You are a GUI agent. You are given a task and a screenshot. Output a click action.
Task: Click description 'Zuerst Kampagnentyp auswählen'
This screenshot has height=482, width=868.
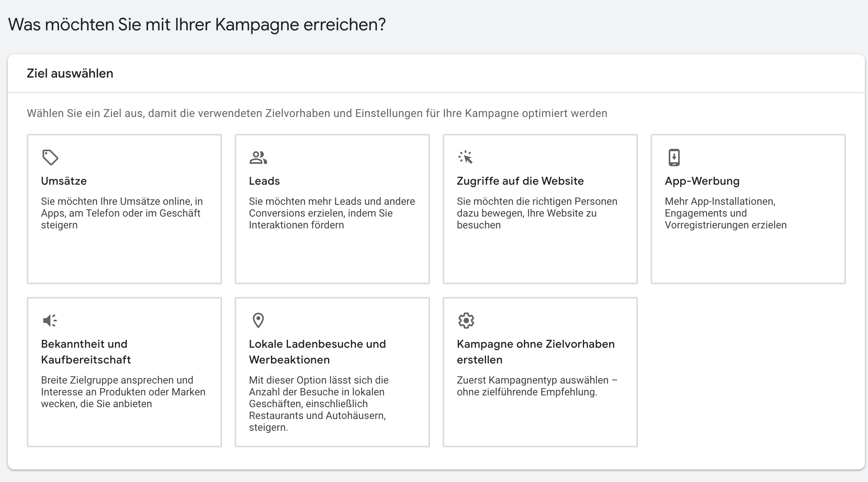click(x=537, y=386)
